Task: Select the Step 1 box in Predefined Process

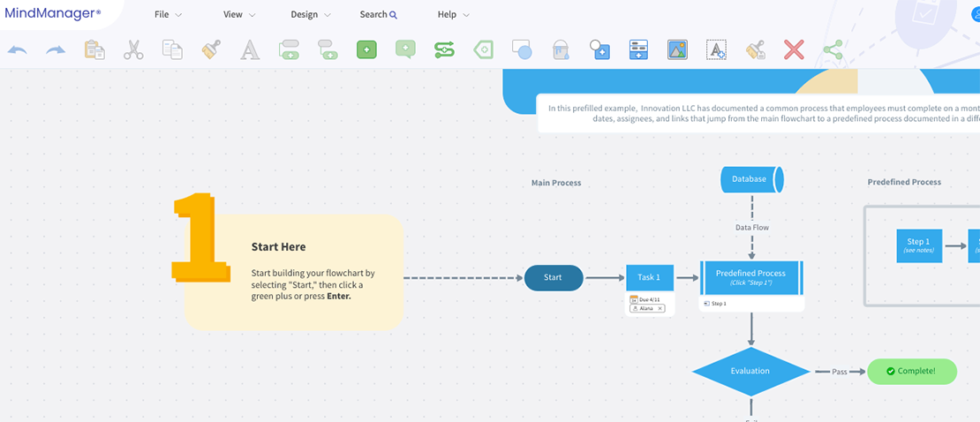Action: point(919,245)
